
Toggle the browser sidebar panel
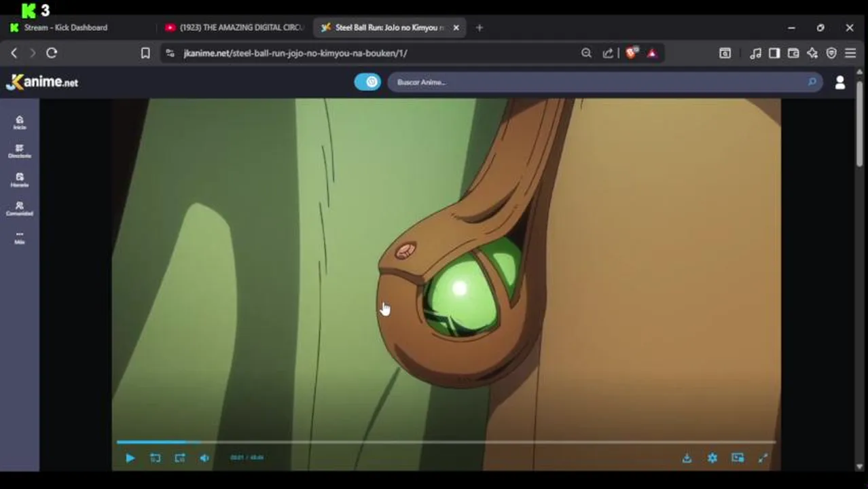click(x=774, y=53)
